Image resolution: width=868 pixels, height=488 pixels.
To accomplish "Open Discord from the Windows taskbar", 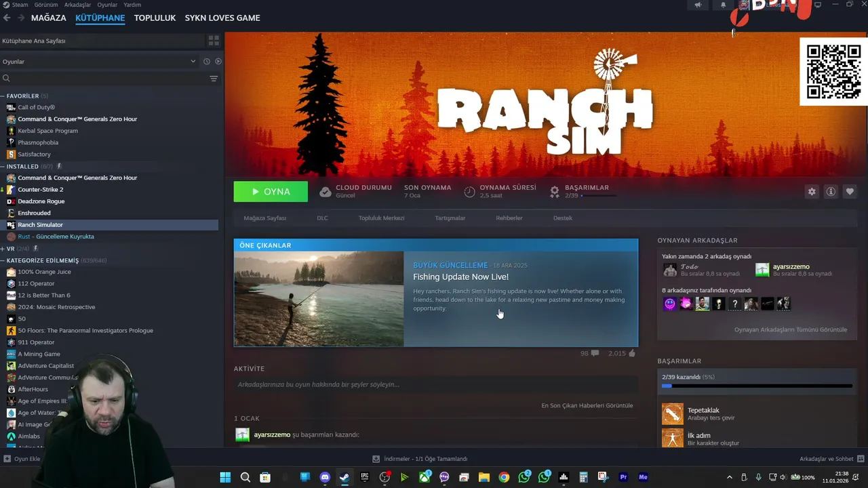I will (325, 477).
